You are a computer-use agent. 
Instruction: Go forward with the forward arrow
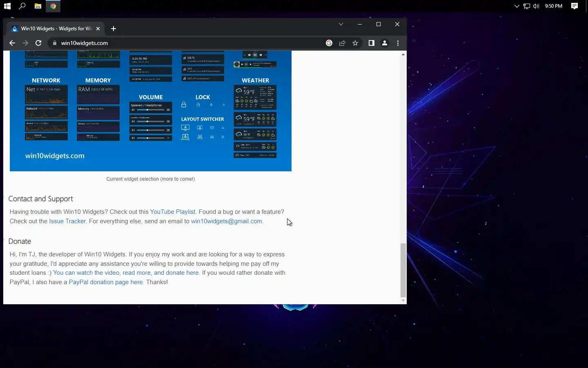[x=25, y=43]
